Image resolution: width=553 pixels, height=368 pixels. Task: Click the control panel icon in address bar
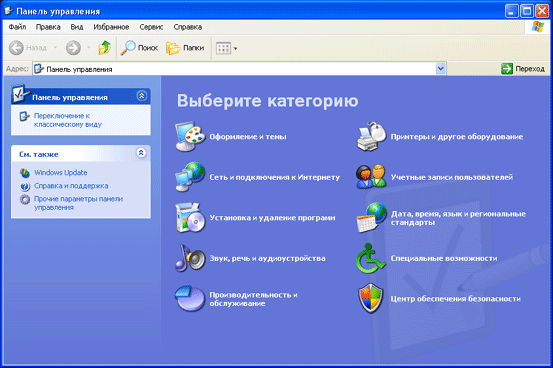tap(38, 69)
